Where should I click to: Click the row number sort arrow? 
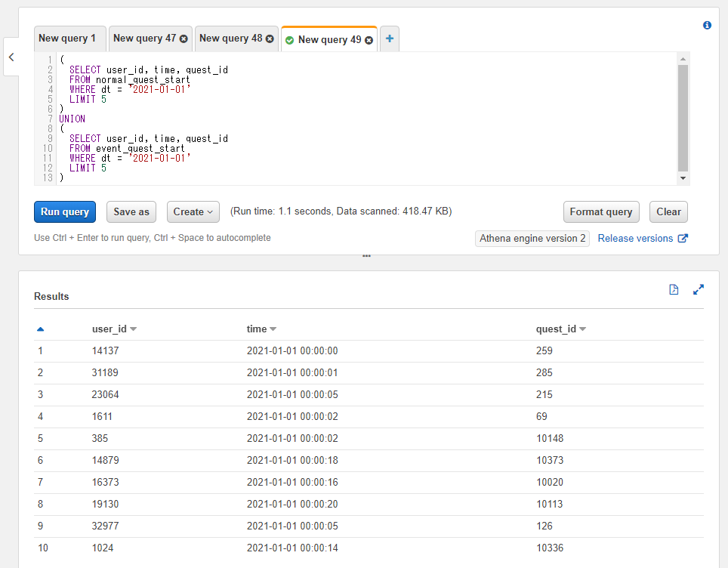[40, 329]
